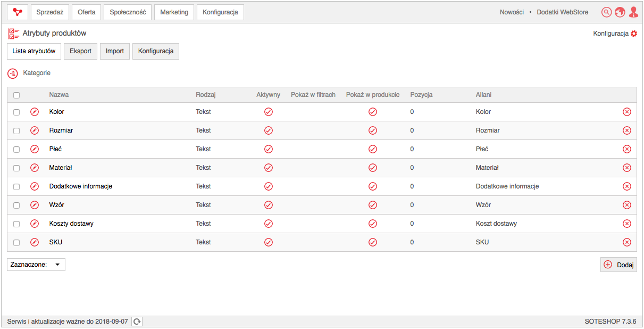Open the Koszty dostawy attribute name

[71, 224]
